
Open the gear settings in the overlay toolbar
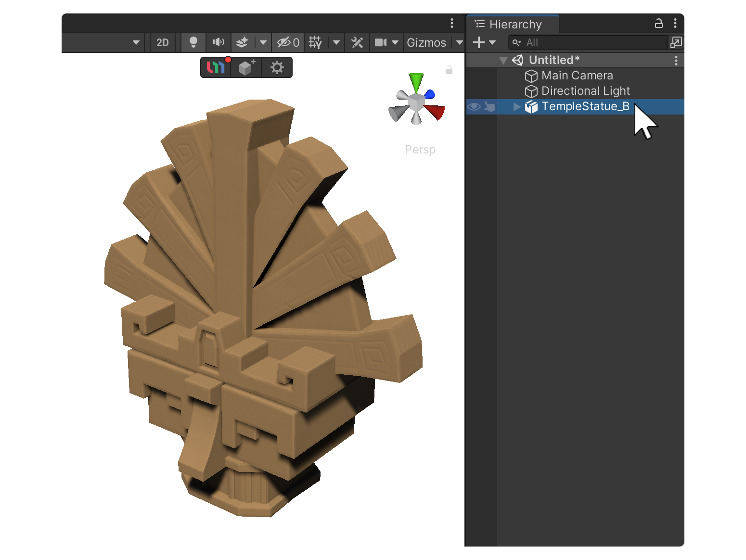tap(277, 67)
